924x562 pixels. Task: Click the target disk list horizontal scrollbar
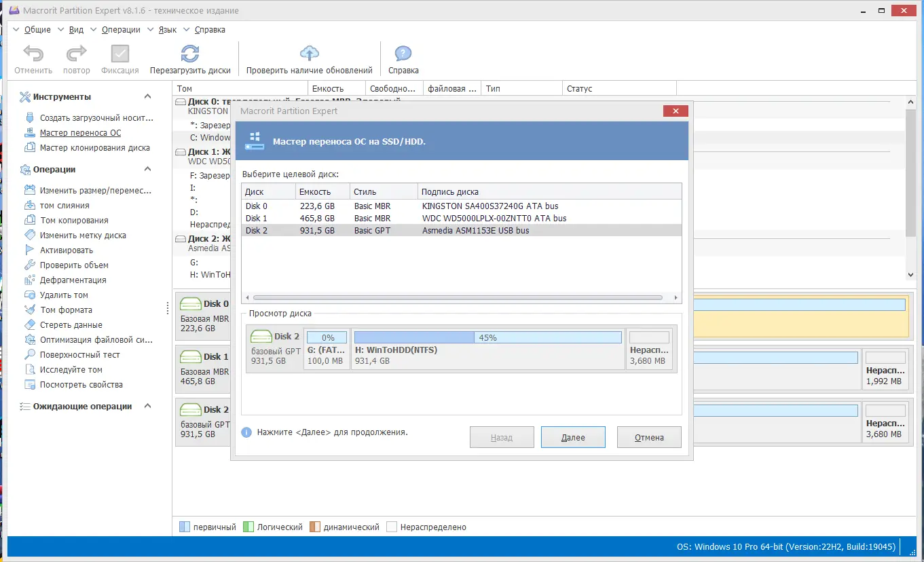coord(458,297)
